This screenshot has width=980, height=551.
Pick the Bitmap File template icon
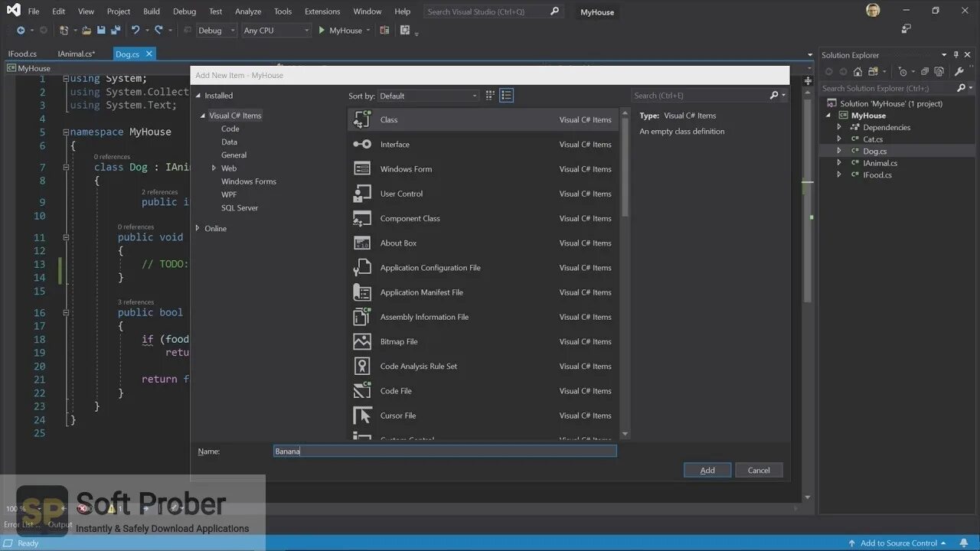(x=362, y=341)
